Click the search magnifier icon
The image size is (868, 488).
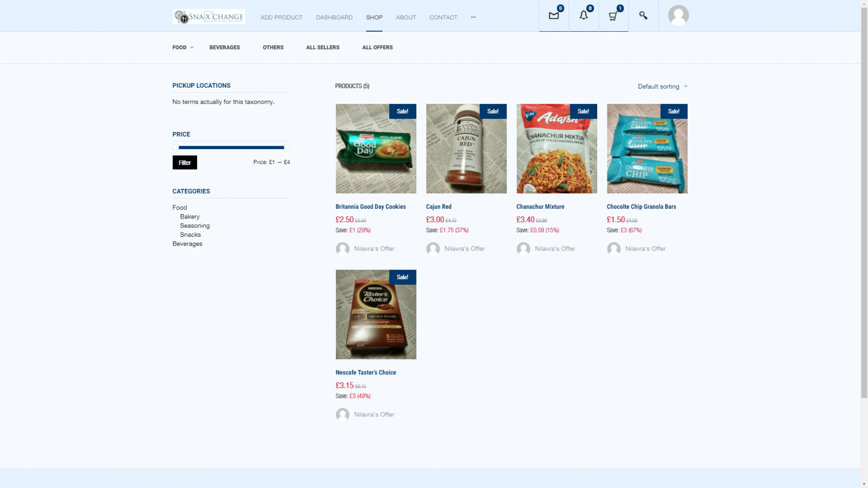click(x=643, y=16)
